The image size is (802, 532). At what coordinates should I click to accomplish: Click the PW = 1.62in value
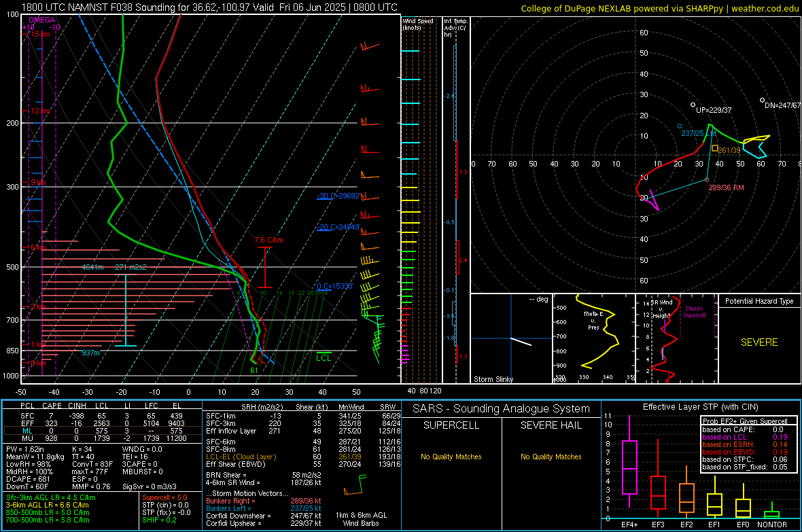pos(24,449)
